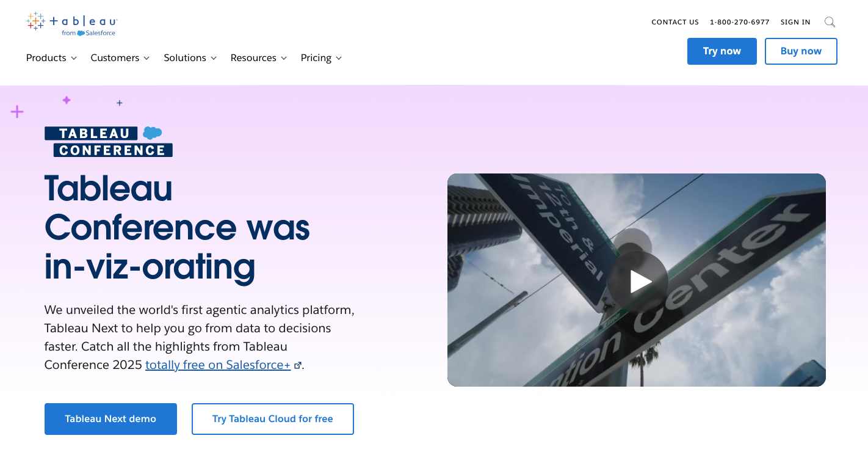Click the Try now button
This screenshot has height=474, width=868.
point(722,51)
